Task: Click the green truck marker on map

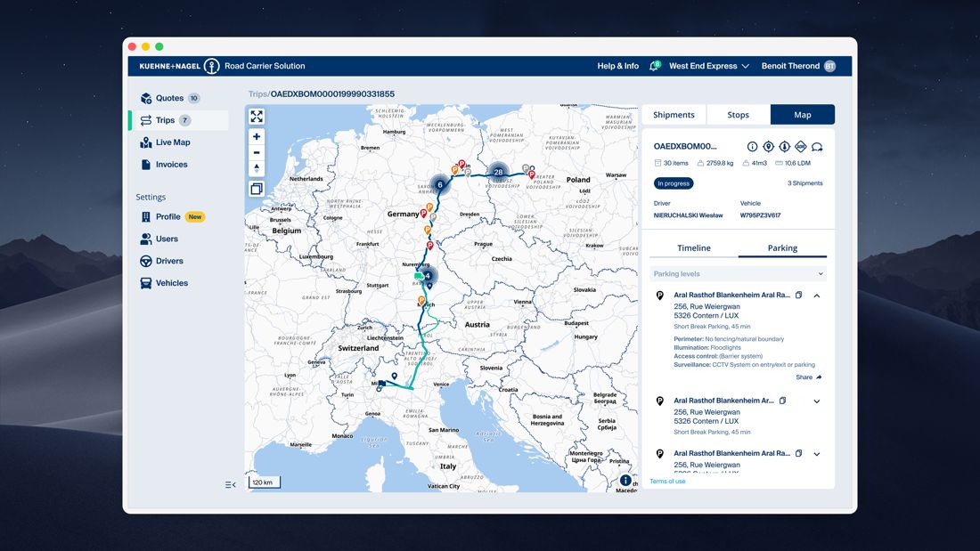Action: click(419, 276)
